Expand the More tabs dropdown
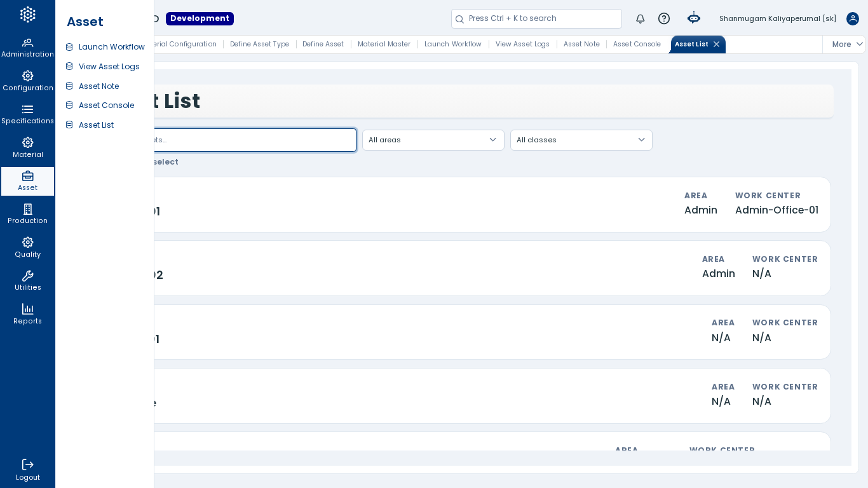The image size is (868, 488). click(847, 44)
